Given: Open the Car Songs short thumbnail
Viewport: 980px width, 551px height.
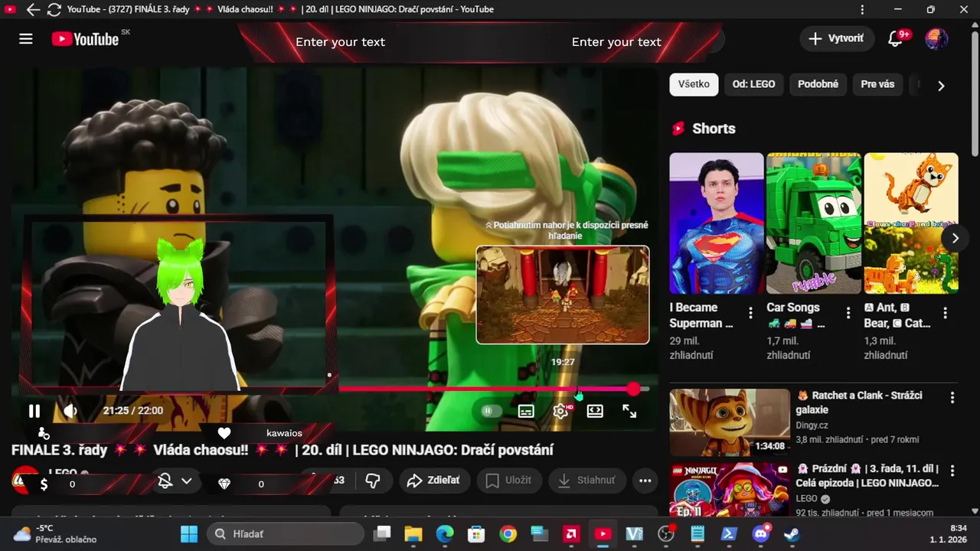Looking at the screenshot, I should pos(814,223).
